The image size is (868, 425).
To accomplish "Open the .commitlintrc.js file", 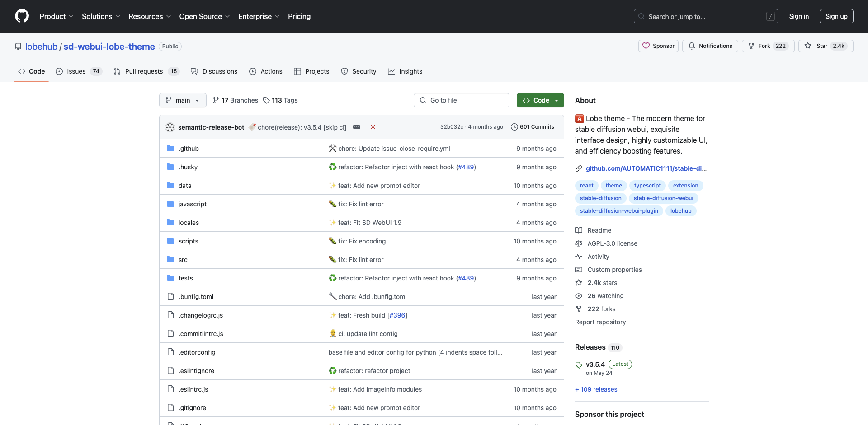I will [201, 334].
